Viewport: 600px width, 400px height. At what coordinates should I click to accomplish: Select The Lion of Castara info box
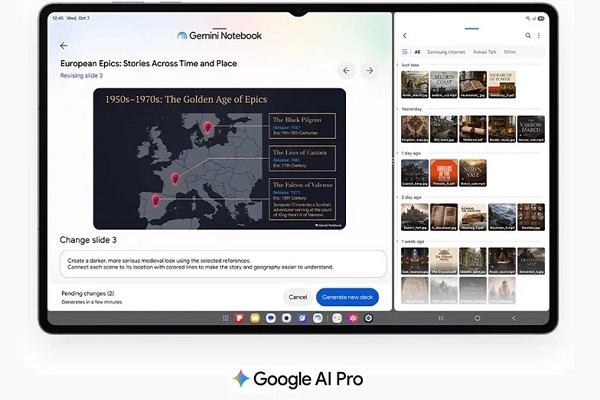coord(302,158)
